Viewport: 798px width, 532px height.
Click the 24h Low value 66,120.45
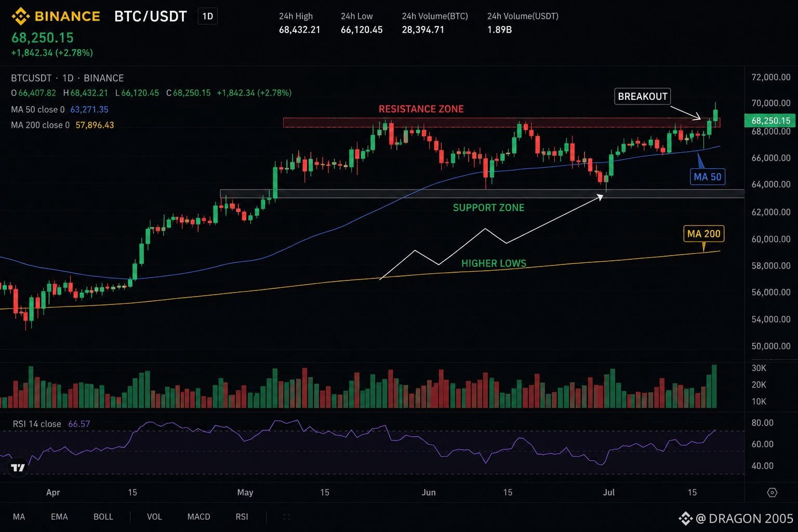point(362,30)
